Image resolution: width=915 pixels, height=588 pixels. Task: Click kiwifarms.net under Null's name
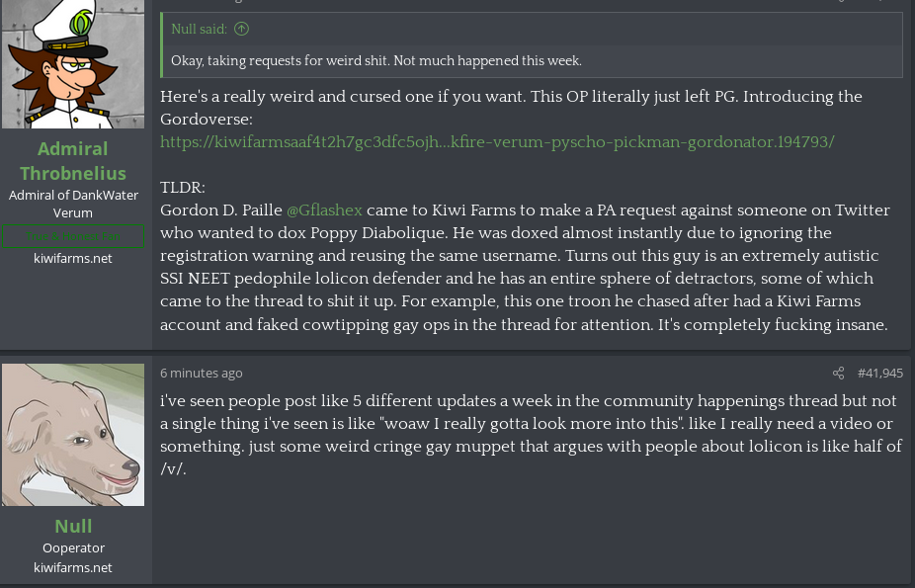[73, 567]
